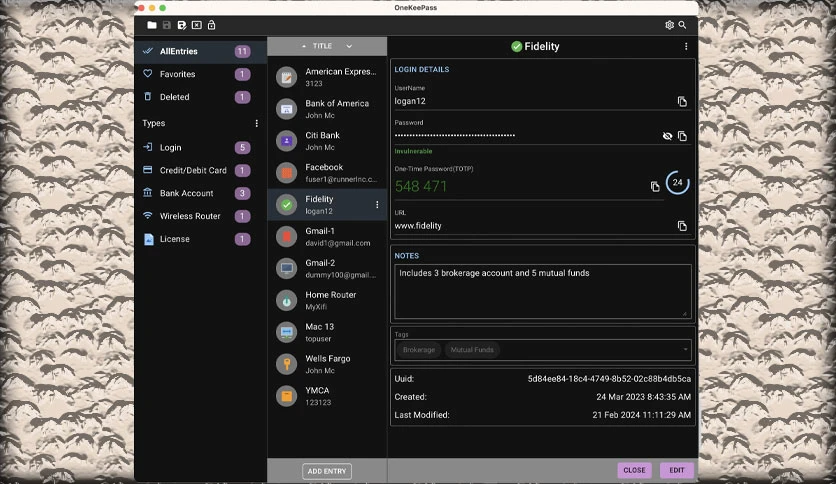Click into the Notes text area
836x484 pixels.
tap(543, 292)
